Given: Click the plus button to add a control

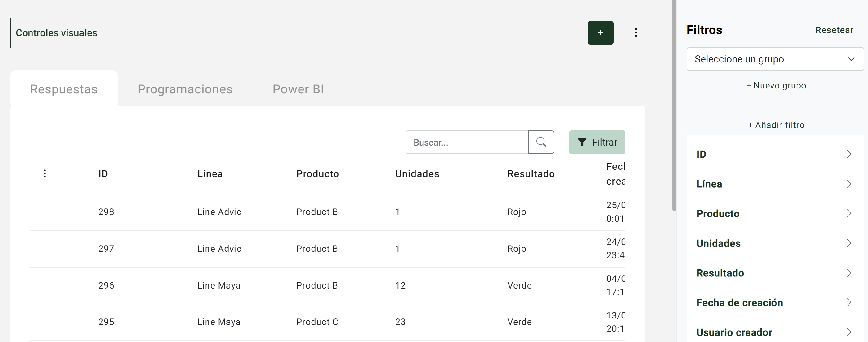Looking at the screenshot, I should click(x=600, y=33).
